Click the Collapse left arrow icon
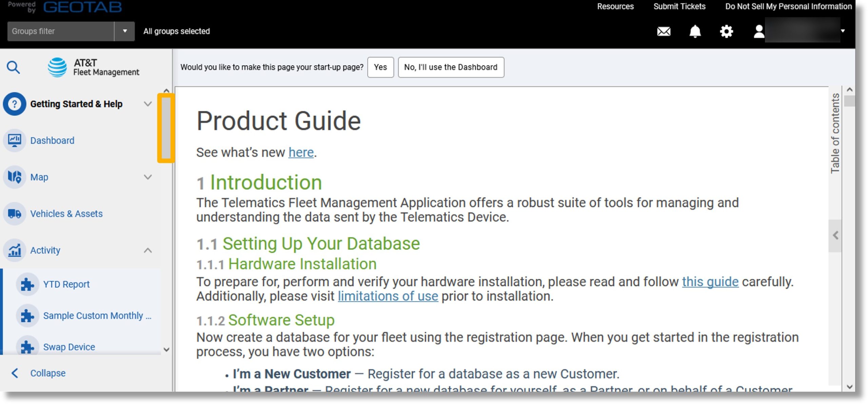Image resolution: width=868 pixels, height=404 pixels. coord(15,373)
